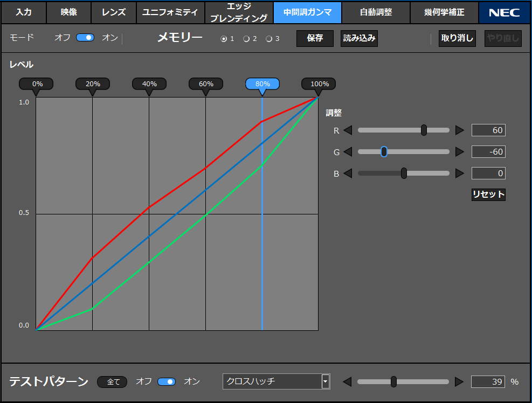Click the リセット button
The width and height of the screenshot is (532, 403).
pyautogui.click(x=488, y=194)
